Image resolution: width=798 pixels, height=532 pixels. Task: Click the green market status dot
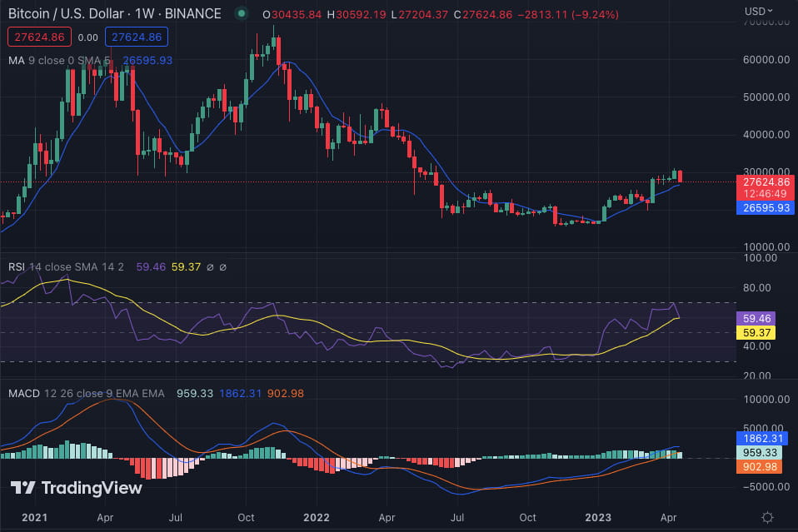click(242, 13)
